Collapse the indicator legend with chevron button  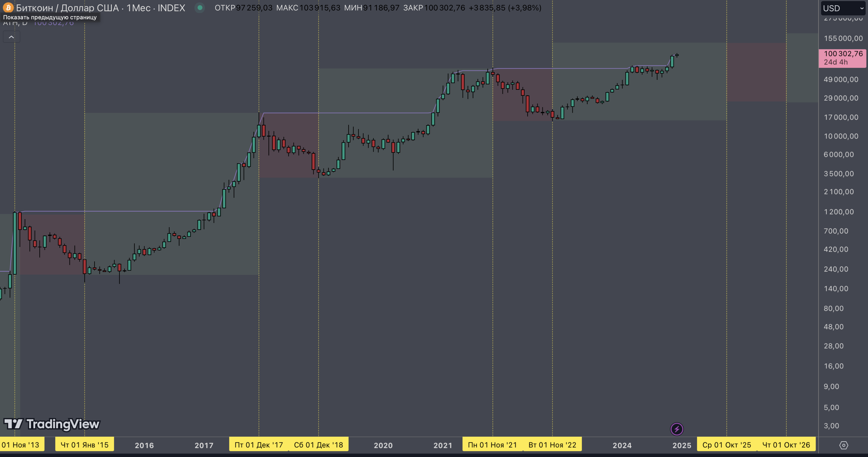[11, 37]
